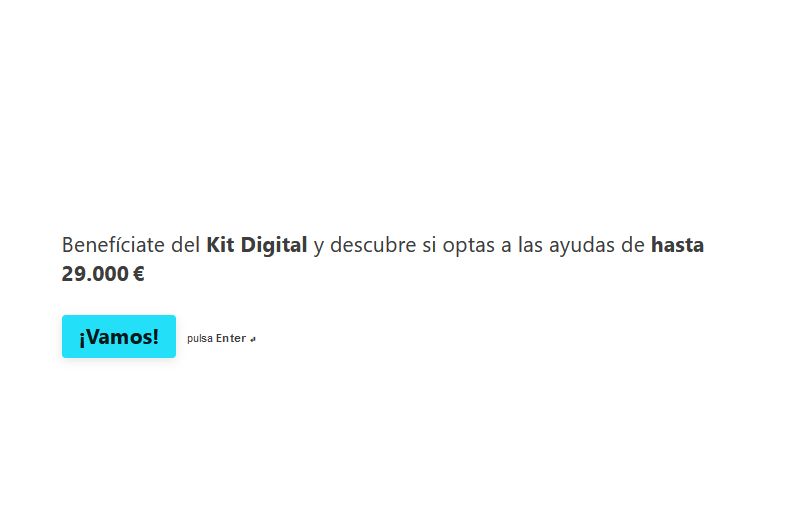Click the word 'Kit' in title
Screen dimensions: 804x527
click(x=220, y=245)
